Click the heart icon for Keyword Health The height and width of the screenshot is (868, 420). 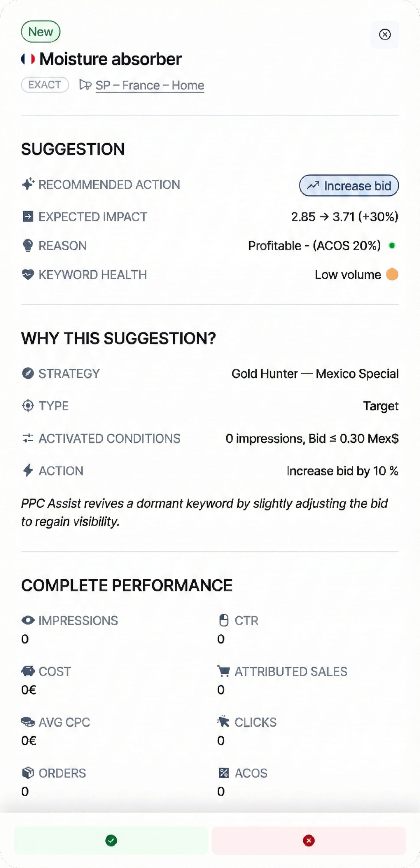click(28, 274)
